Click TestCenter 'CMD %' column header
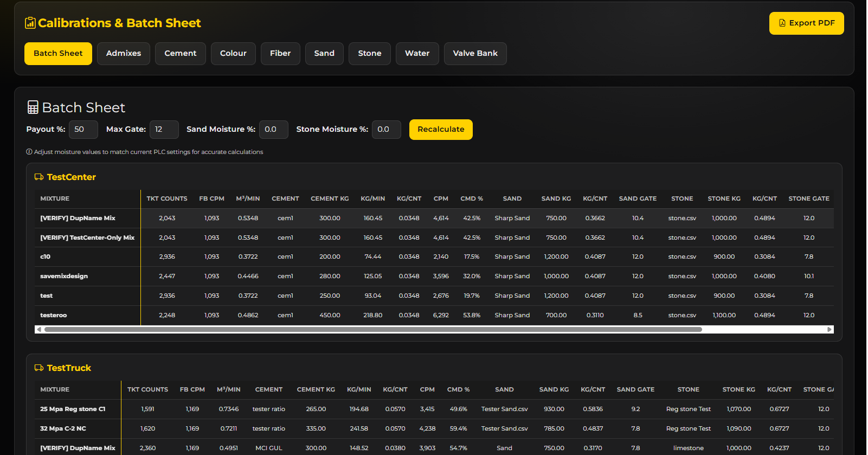 [x=472, y=198]
